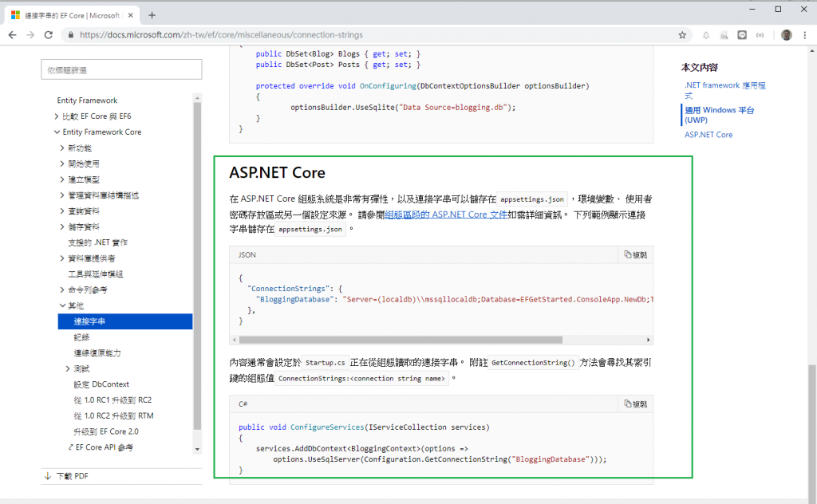Click the bell extension icon in toolbar
Viewport: 817px width, 504px height.
[x=706, y=35]
